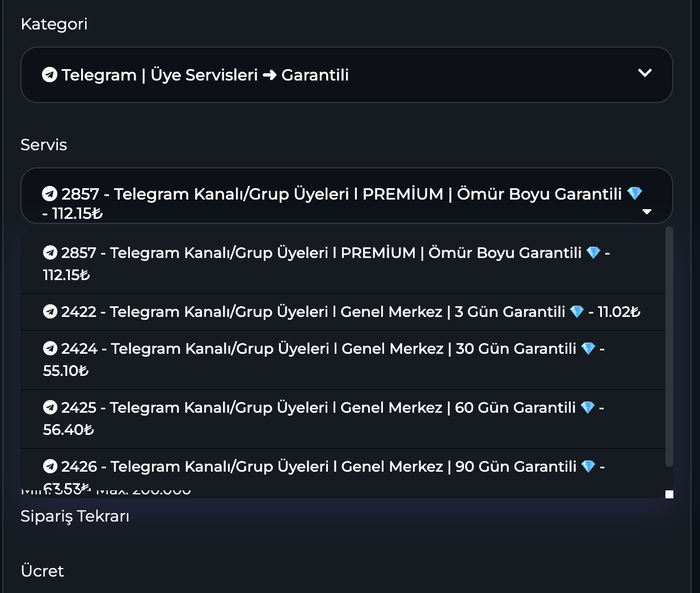Click Telegram icon beside service 2425
Screen dimensions: 700x593
pyautogui.click(x=50, y=408)
